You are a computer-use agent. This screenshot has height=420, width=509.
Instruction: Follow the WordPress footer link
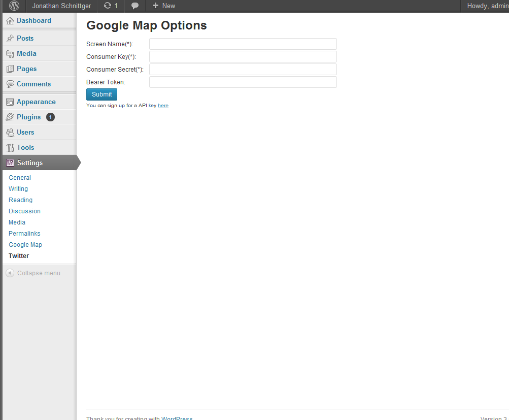point(177,418)
